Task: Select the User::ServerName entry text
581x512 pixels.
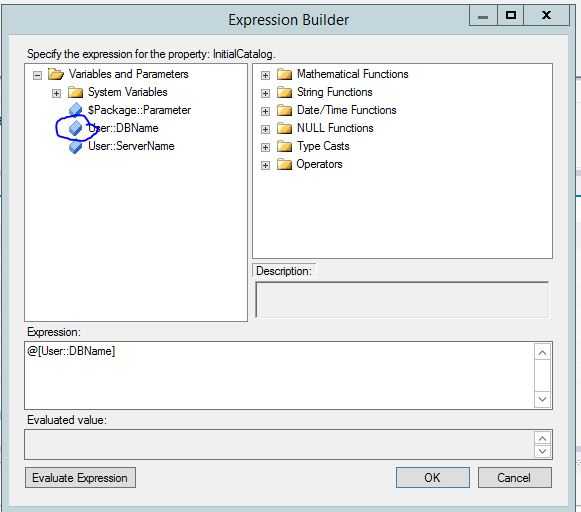Action: pos(131,146)
